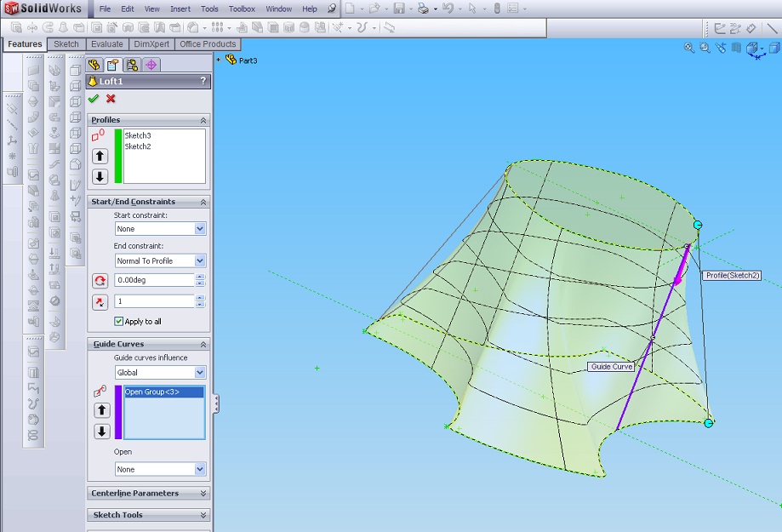
Task: Cancel the Loft1 feature with red X
Action: 111,99
